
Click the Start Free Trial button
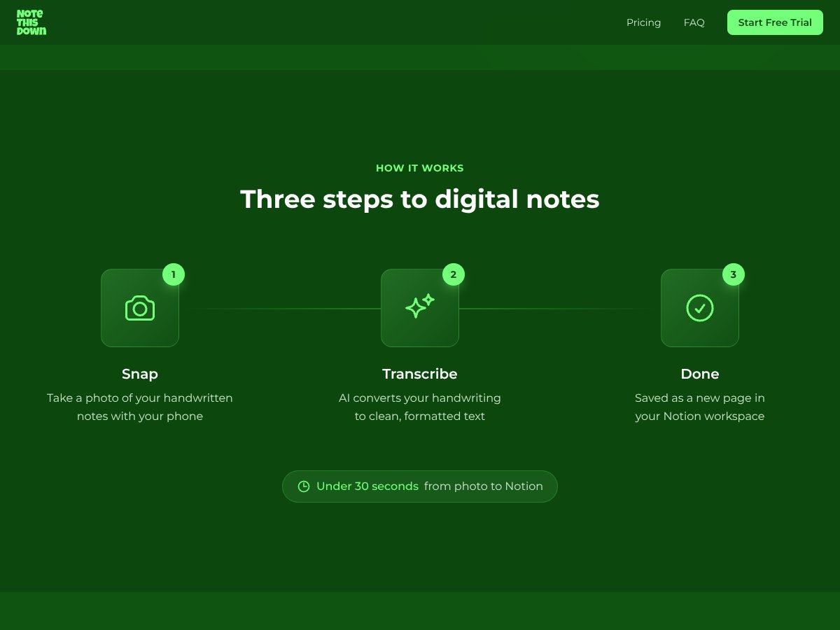point(775,22)
